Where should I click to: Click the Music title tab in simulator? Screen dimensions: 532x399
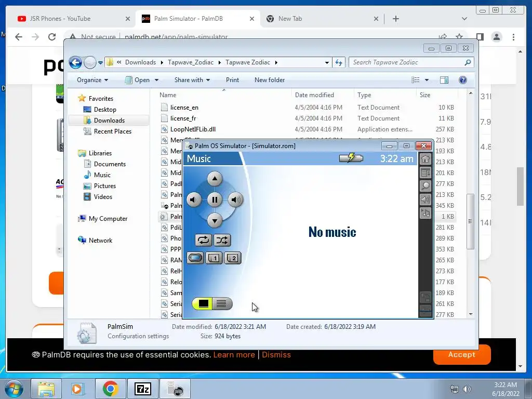[x=199, y=159]
